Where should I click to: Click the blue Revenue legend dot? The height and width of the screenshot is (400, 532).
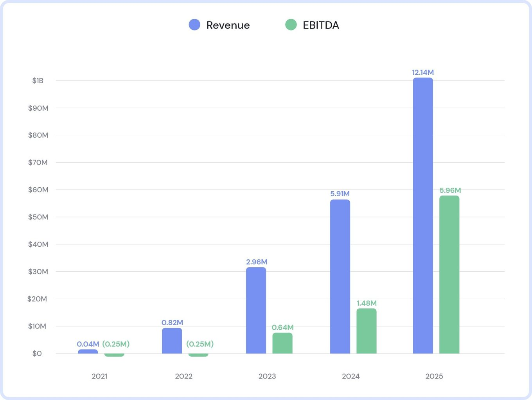(194, 25)
